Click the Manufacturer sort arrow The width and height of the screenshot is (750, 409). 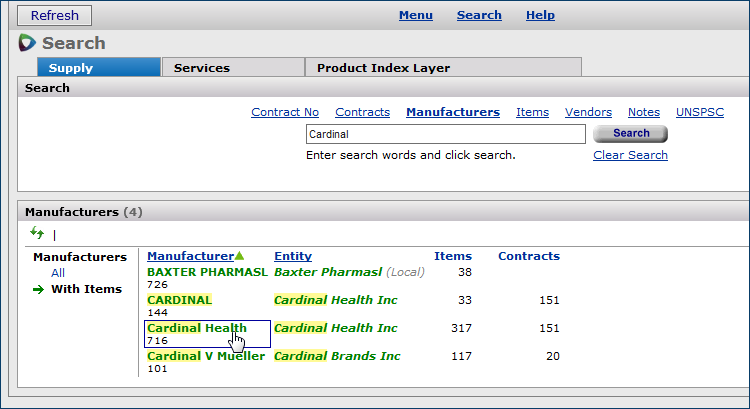point(240,256)
